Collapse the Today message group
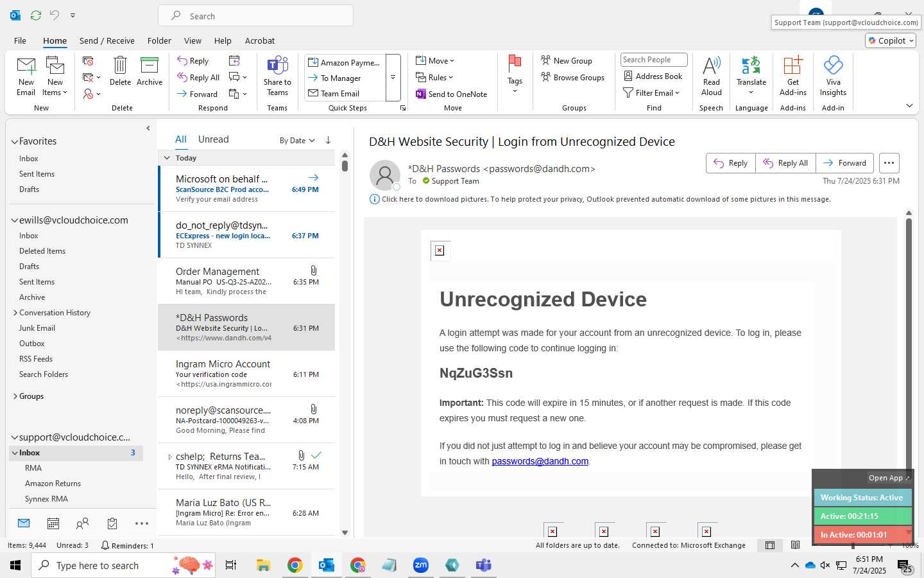 (x=167, y=158)
